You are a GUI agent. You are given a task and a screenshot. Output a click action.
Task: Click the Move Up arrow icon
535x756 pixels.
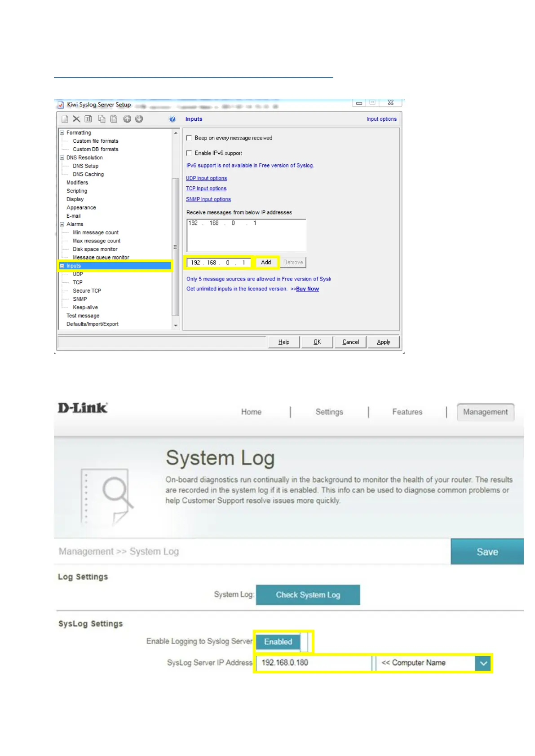tap(127, 119)
